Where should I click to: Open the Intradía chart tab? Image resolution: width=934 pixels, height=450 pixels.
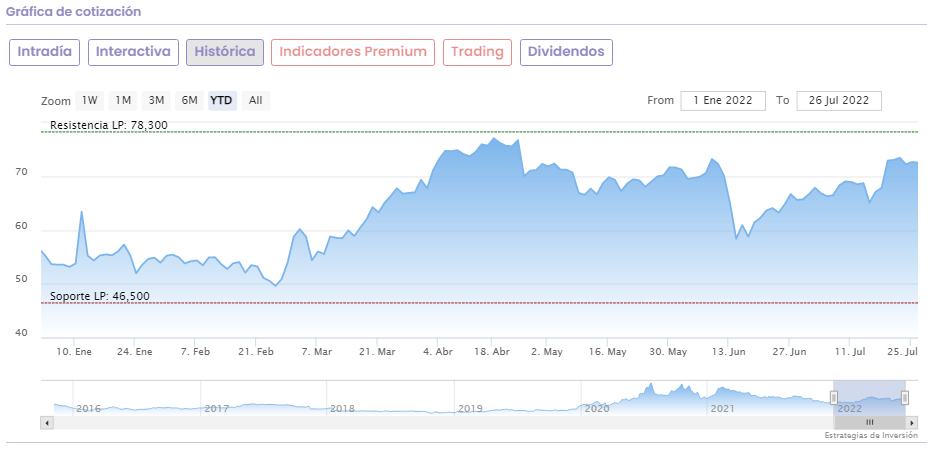[x=44, y=52]
